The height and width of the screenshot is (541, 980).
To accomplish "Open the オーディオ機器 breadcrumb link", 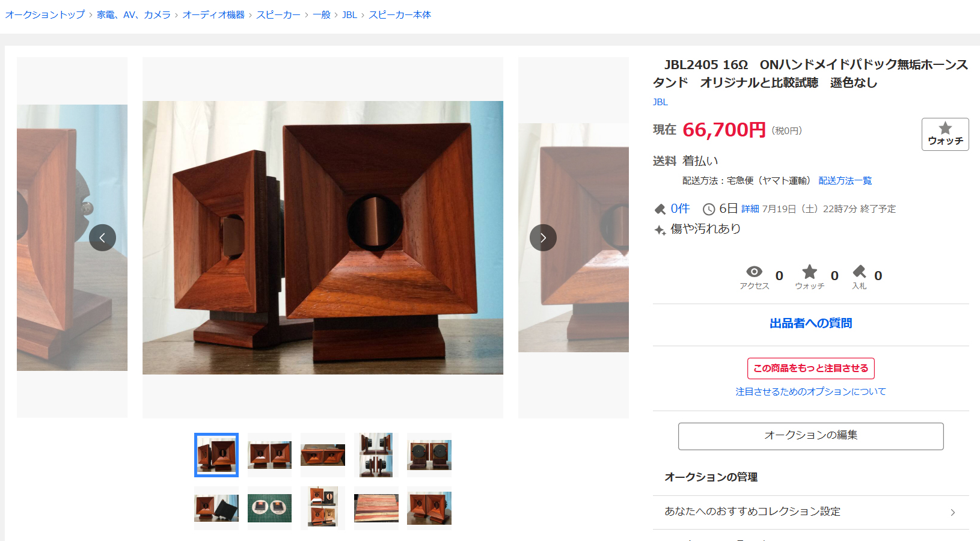I will pos(213,14).
